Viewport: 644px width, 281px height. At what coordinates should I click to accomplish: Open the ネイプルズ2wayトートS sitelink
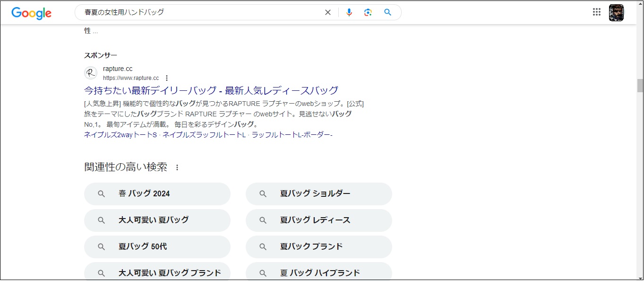120,135
